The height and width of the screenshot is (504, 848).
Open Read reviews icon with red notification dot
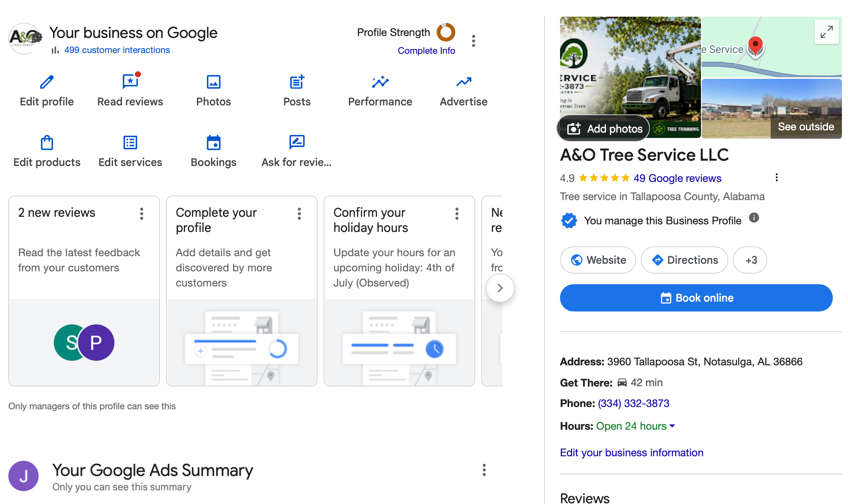[131, 81]
